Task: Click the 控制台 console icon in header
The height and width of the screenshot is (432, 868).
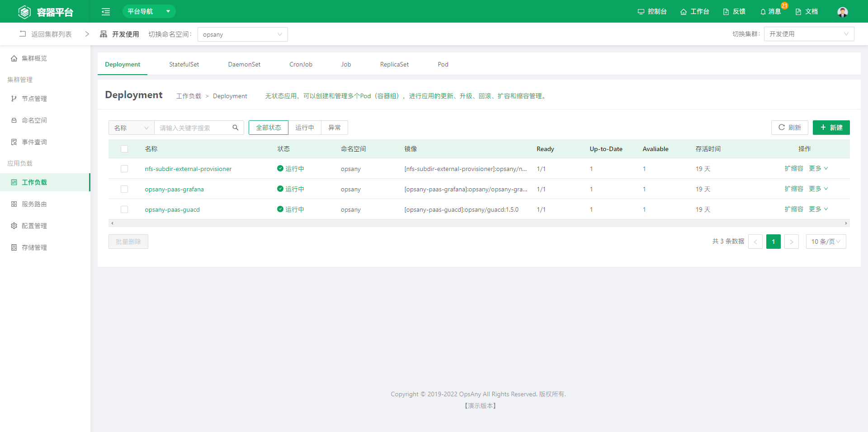Action: (x=641, y=12)
